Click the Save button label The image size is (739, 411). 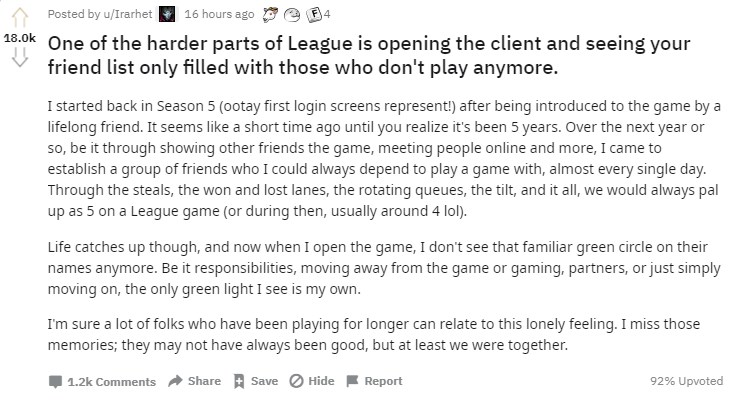[x=264, y=381]
